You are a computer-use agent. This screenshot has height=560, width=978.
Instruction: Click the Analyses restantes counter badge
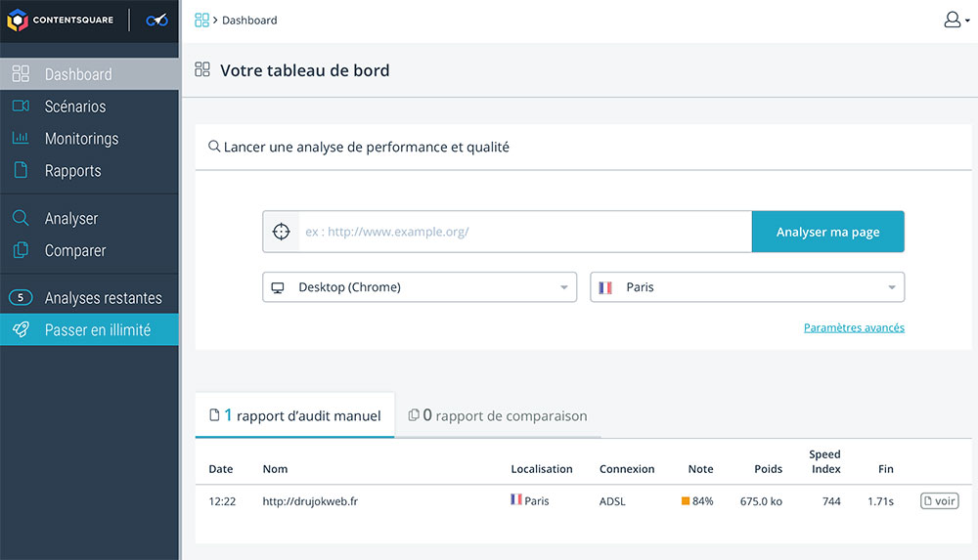[x=21, y=297]
